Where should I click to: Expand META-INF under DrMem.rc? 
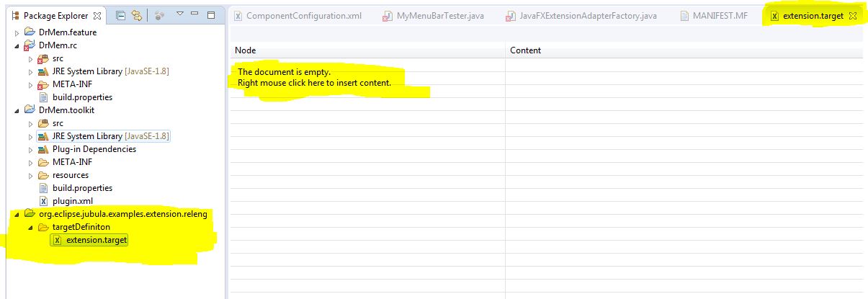pos(31,84)
